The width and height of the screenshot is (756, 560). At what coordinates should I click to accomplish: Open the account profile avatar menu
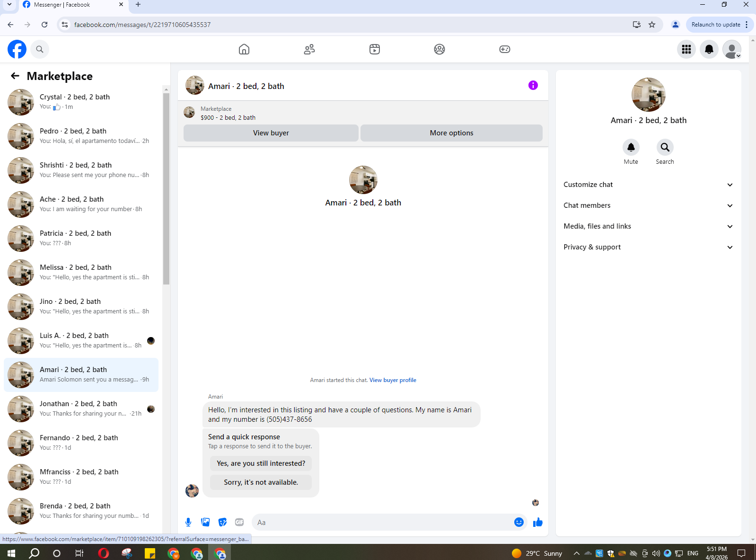tap(732, 49)
